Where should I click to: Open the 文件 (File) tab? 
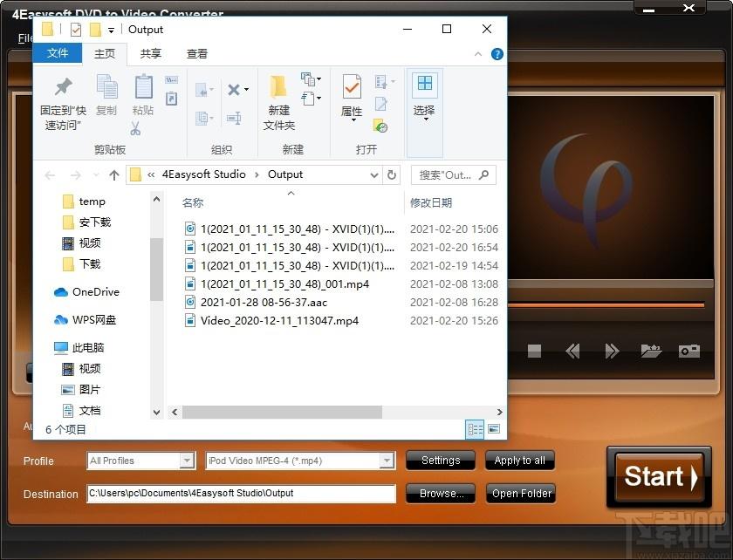click(x=58, y=53)
